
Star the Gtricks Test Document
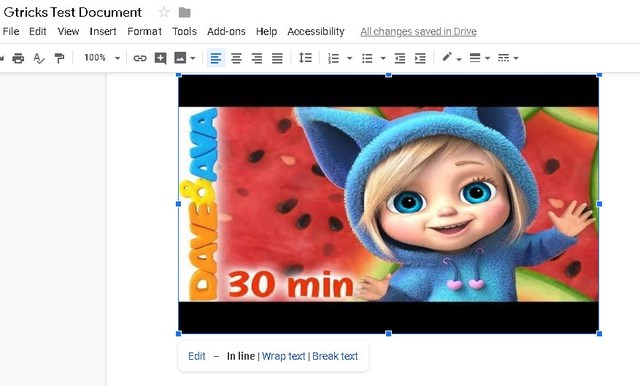(x=164, y=12)
